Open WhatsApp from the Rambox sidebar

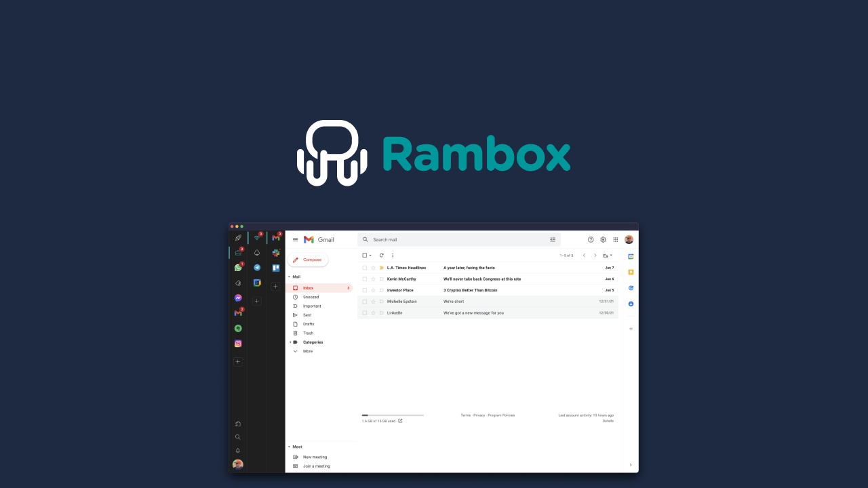(238, 267)
